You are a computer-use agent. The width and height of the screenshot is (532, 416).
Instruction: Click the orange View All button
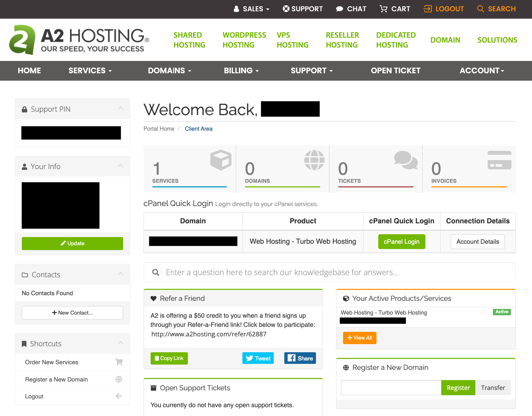coord(360,338)
